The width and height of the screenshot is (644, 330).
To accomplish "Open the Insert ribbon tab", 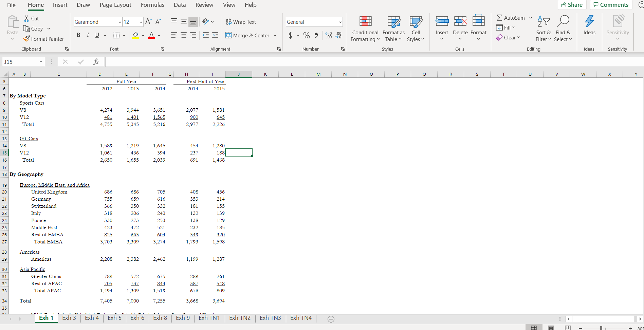I will [60, 5].
